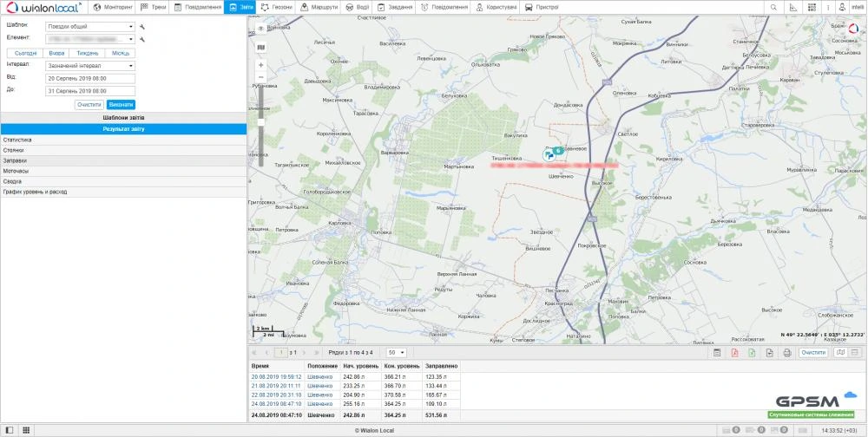Open the Заправки report section
Image resolution: width=868 pixels, height=437 pixels.
pos(15,160)
